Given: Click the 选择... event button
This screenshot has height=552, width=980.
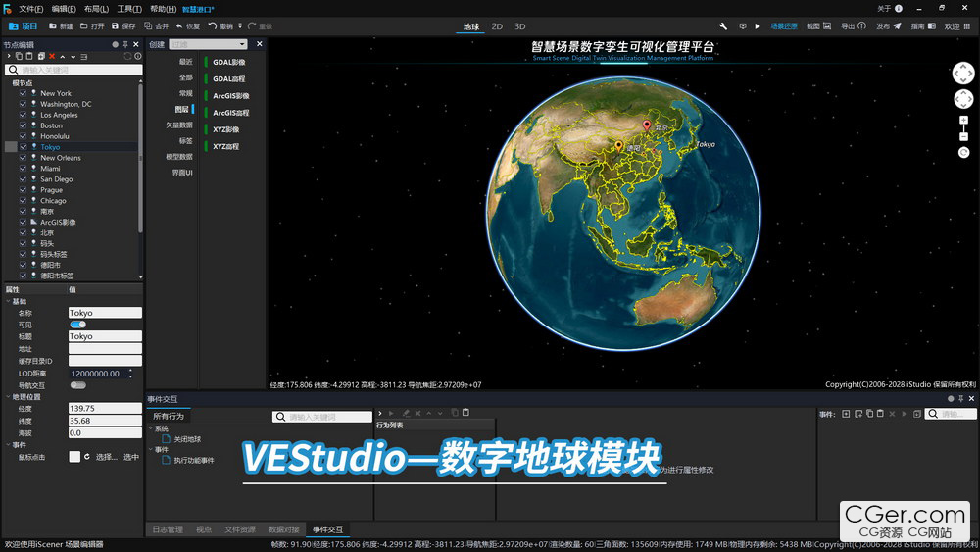Looking at the screenshot, I should coord(106,457).
